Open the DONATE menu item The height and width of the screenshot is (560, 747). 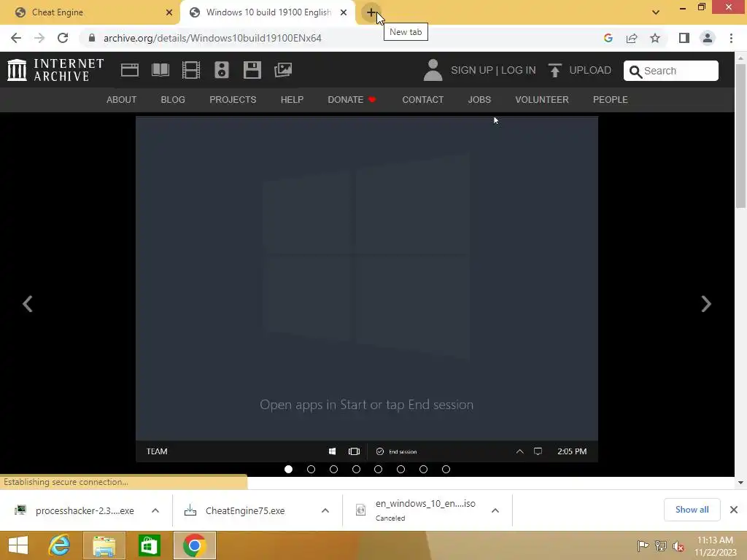352,99
